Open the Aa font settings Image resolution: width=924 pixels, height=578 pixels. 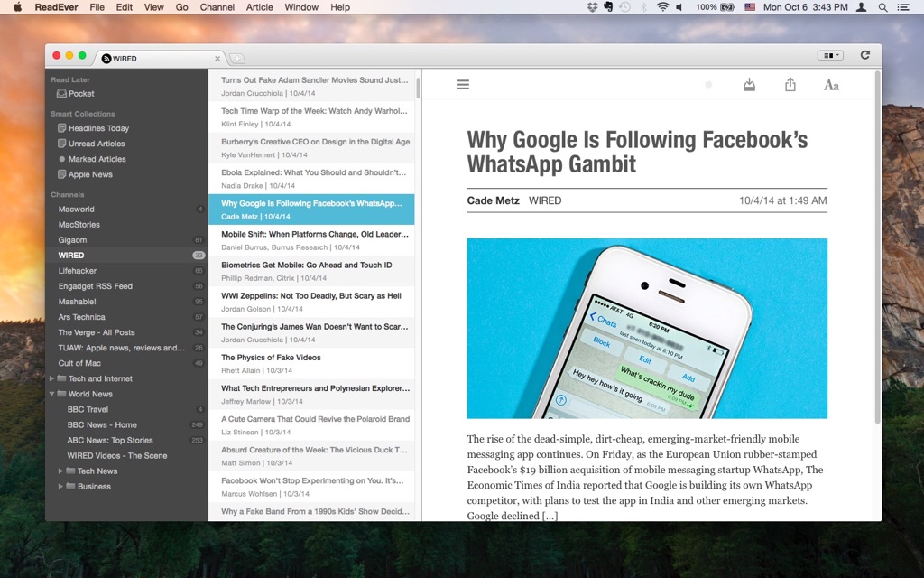coord(831,85)
